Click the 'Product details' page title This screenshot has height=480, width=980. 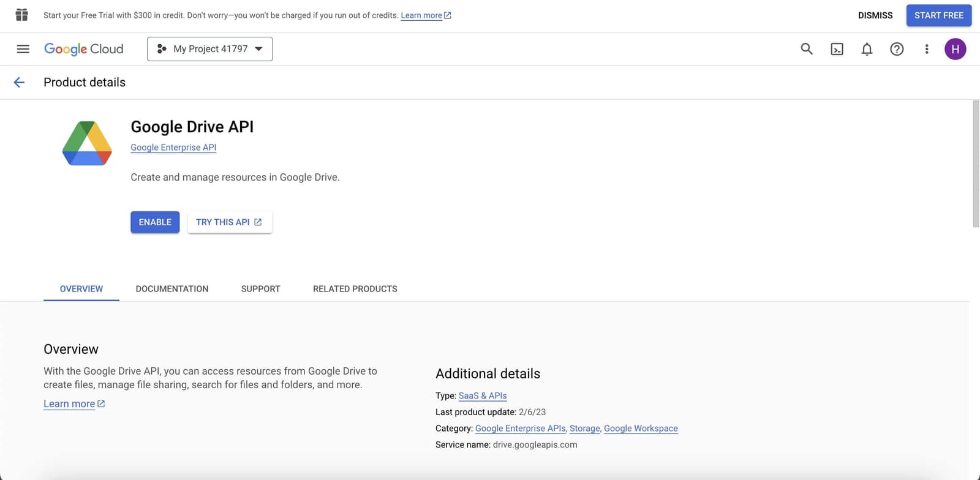(85, 82)
